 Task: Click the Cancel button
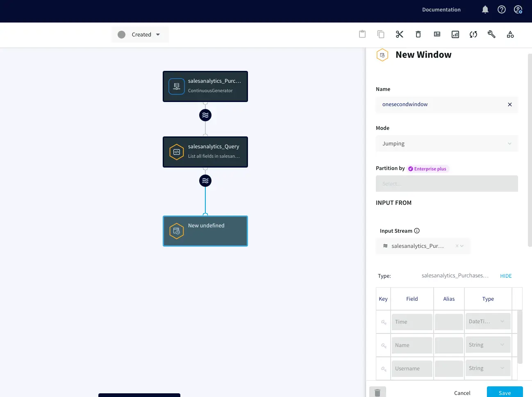(x=462, y=393)
